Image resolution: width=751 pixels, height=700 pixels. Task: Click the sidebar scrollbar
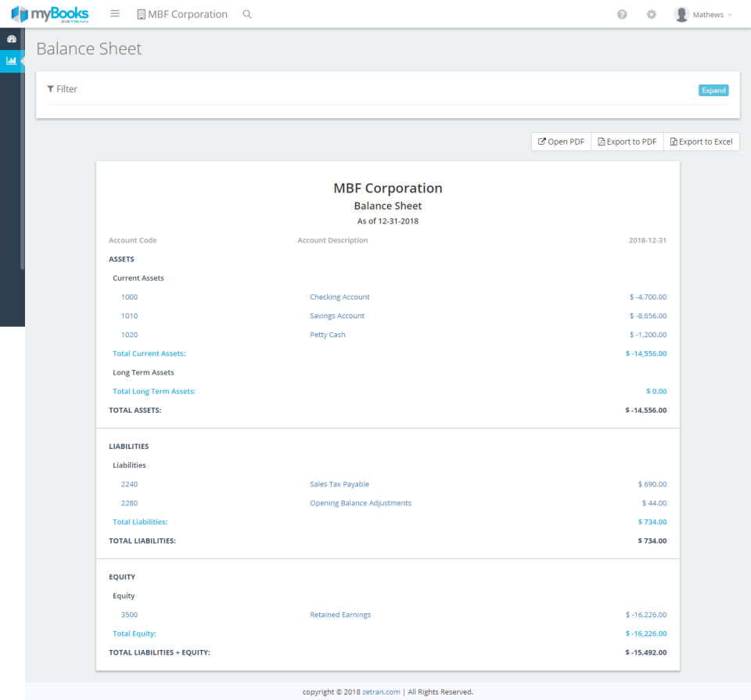[22, 149]
